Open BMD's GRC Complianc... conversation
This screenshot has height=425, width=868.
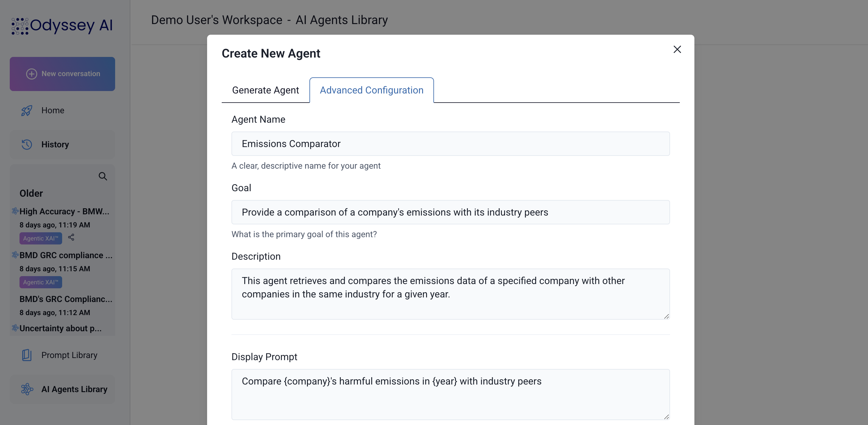66,299
